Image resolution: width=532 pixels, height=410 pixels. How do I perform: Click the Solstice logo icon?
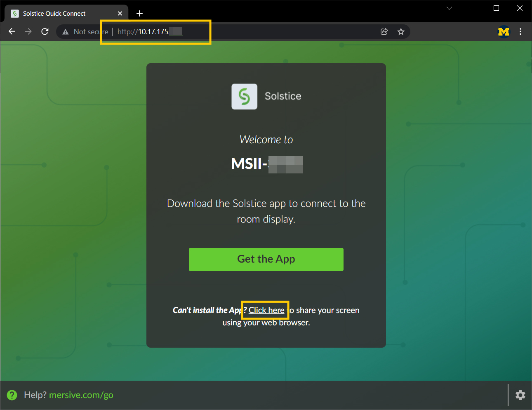coord(244,97)
